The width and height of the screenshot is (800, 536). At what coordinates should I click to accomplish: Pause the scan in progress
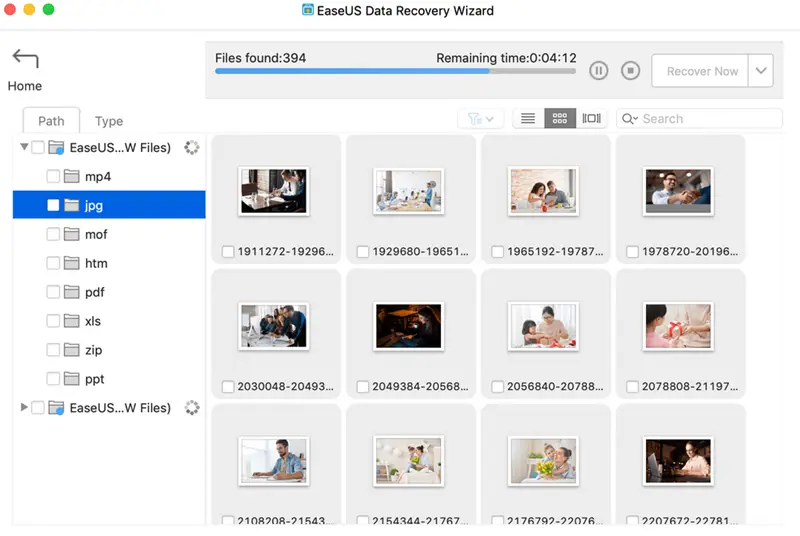coord(598,71)
